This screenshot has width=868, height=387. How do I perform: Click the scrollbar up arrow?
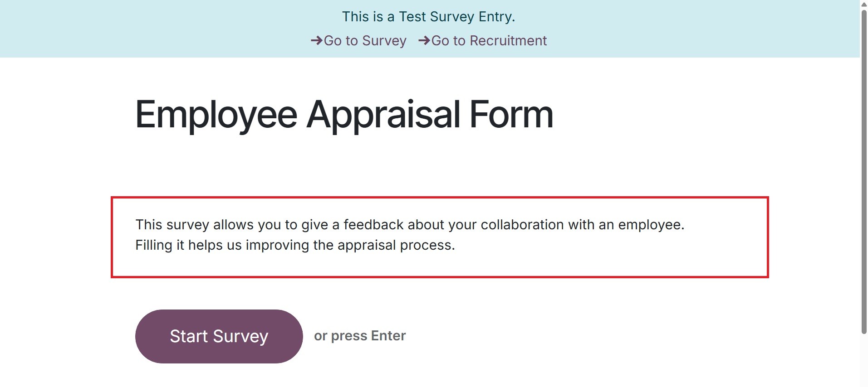tap(864, 4)
